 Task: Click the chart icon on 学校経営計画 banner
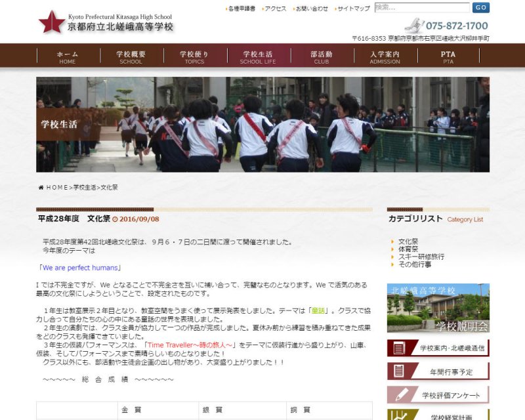[397, 415]
